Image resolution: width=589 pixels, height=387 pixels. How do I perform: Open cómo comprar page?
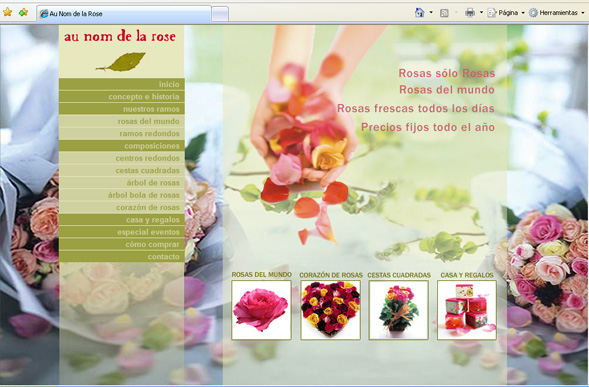point(122,245)
